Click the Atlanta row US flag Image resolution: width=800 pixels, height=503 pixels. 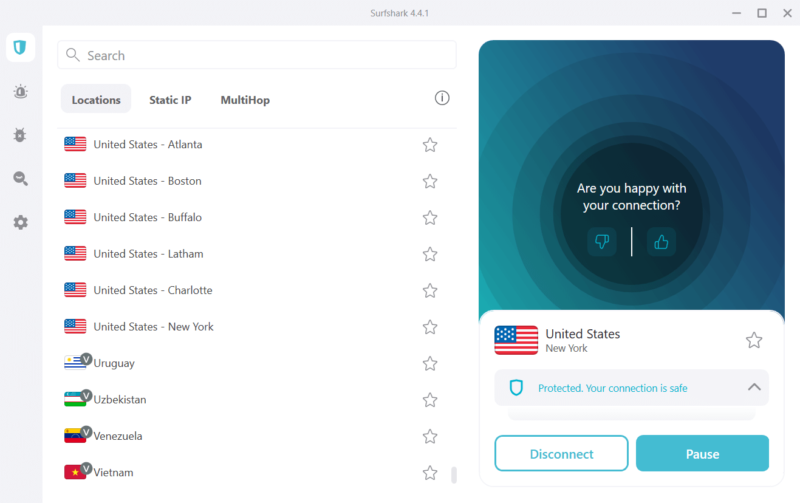coord(75,144)
